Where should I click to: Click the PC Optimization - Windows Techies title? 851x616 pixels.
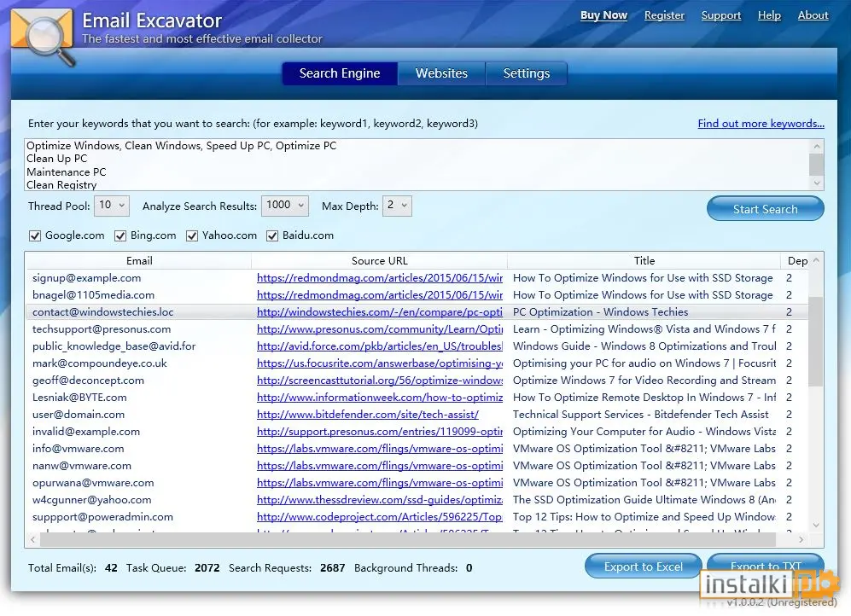point(600,312)
